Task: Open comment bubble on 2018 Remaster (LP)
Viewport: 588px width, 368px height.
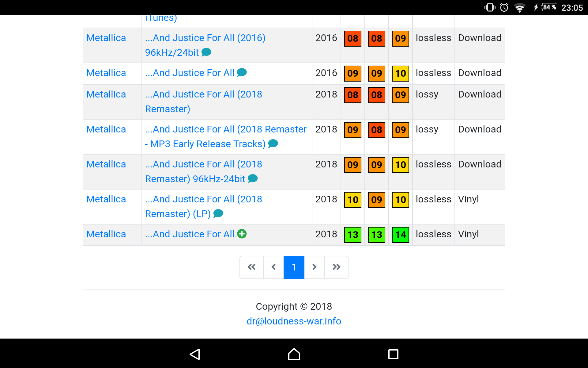Action: click(218, 213)
